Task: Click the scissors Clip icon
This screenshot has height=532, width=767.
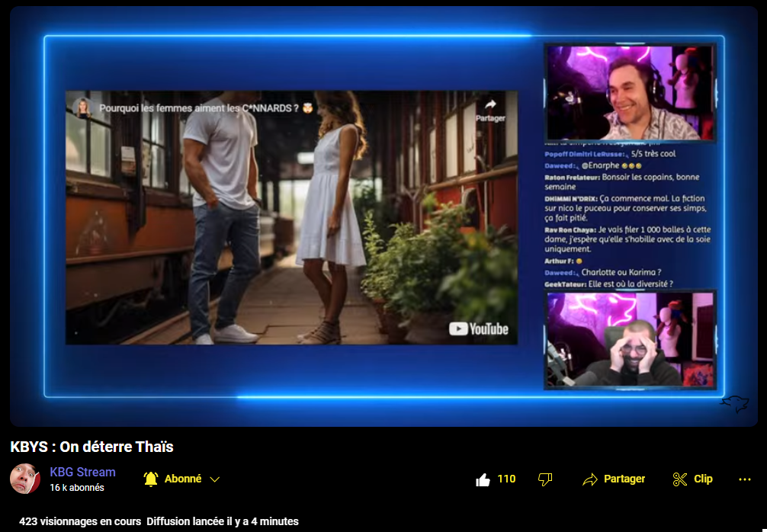Action: tap(680, 479)
